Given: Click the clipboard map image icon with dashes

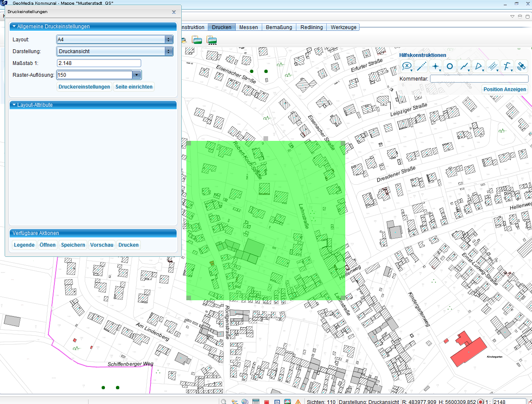Looking at the screenshot, I should [212, 40].
